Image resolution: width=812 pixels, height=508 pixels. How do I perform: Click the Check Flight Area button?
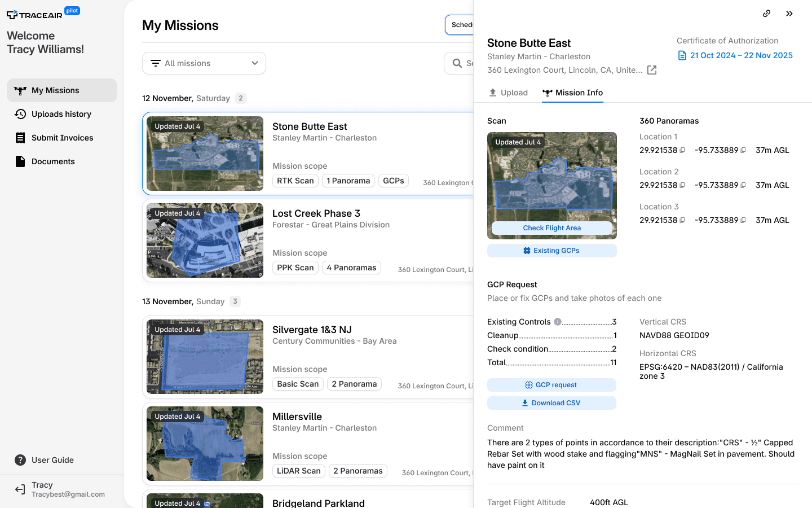[552, 228]
